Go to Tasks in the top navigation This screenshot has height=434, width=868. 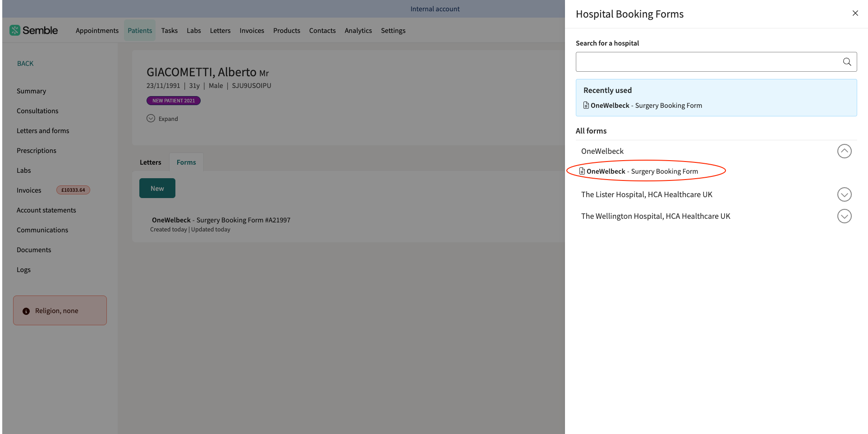(170, 31)
